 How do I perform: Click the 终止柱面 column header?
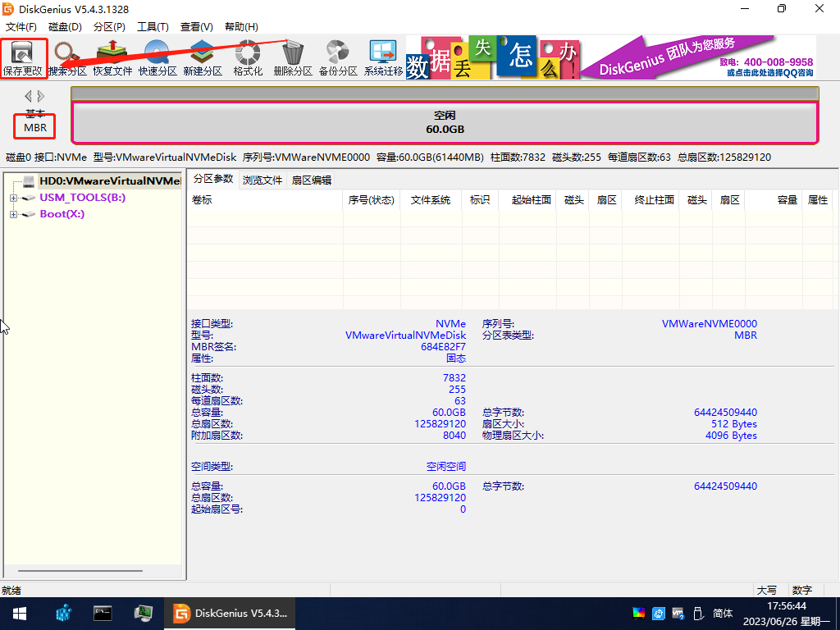[x=651, y=200]
